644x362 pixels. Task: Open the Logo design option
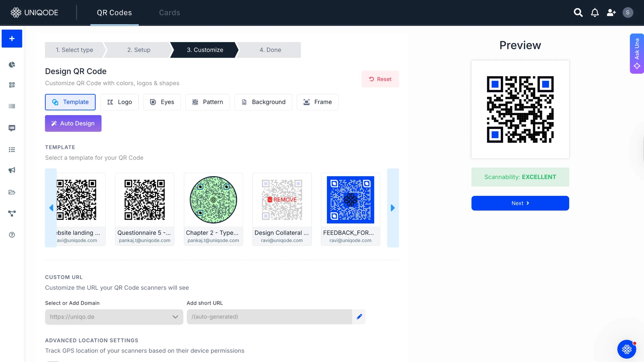point(120,102)
